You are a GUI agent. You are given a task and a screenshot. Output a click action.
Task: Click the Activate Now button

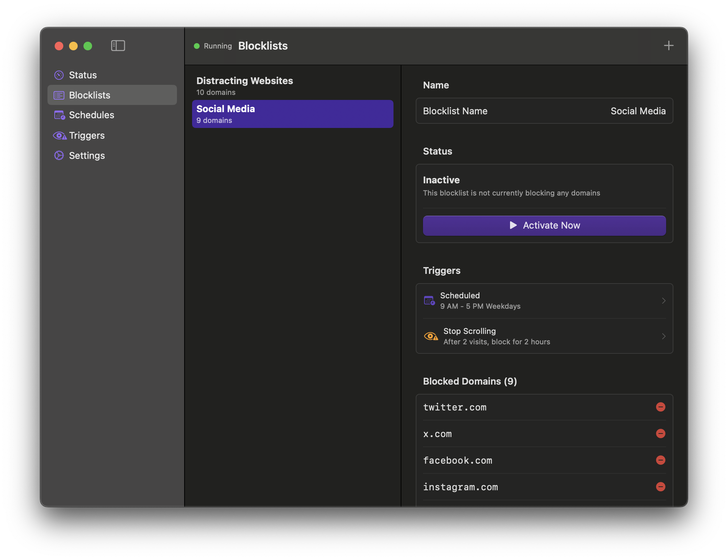click(x=544, y=225)
